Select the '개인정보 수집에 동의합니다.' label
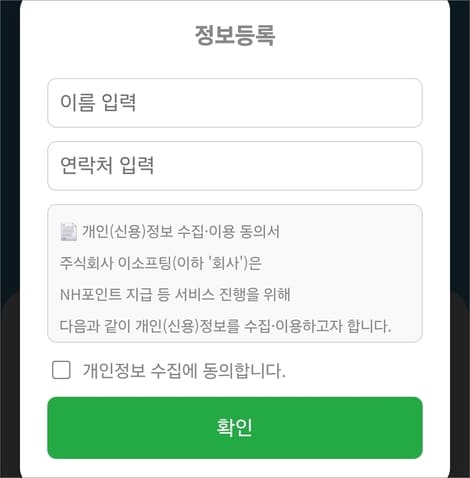Screen dimensions: 470x478 pyautogui.click(x=184, y=370)
